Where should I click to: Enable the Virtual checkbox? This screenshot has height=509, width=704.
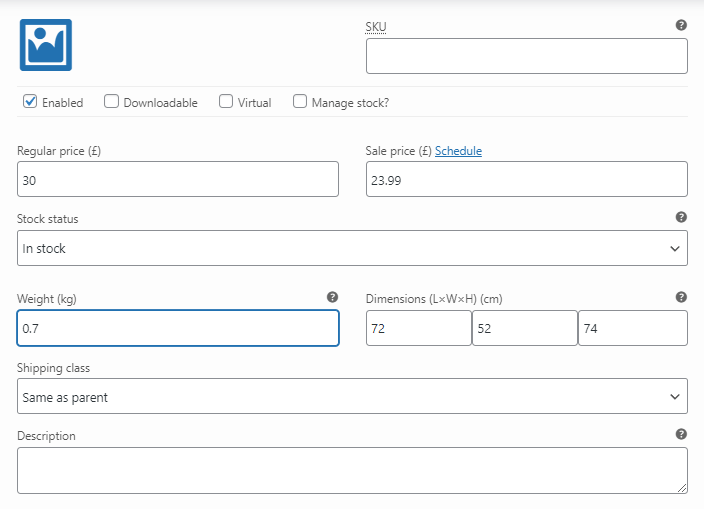(x=226, y=101)
